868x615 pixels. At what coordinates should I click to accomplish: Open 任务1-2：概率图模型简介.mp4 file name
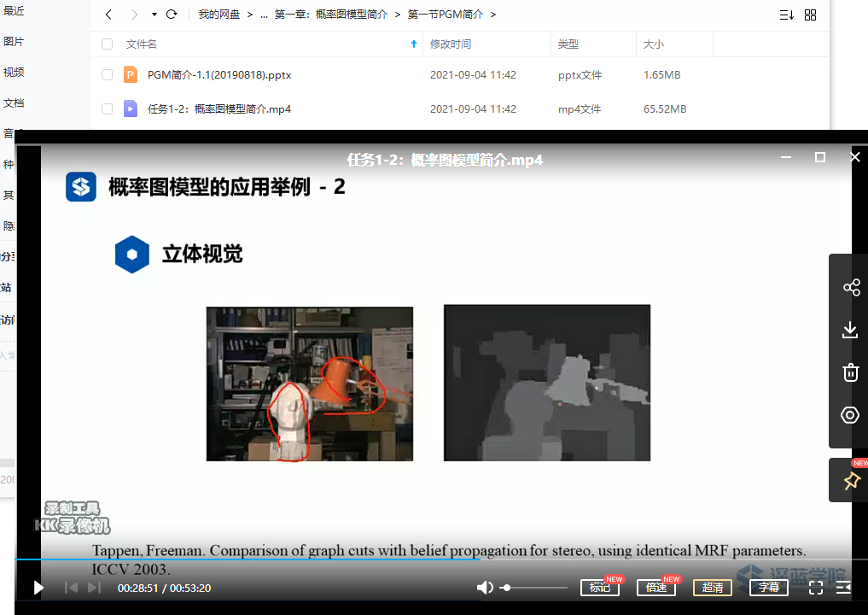point(219,109)
